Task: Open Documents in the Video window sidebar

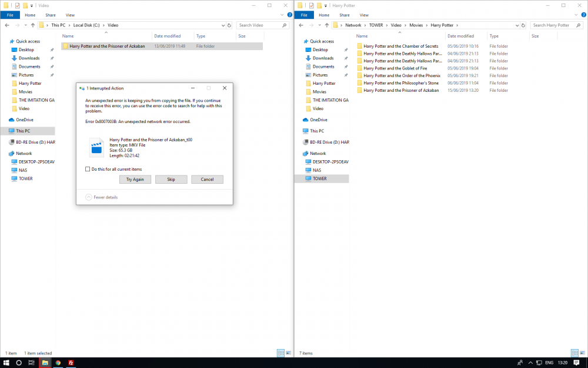Action: coord(29,67)
